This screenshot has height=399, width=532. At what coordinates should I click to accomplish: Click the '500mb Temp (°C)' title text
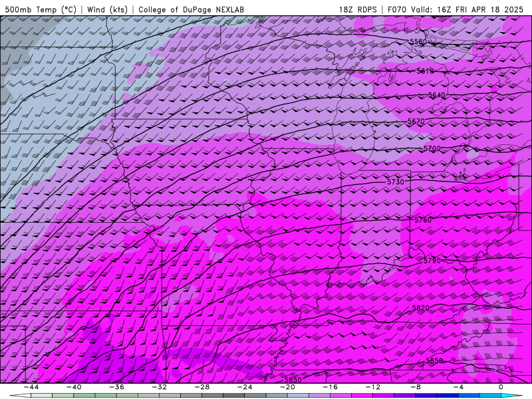coord(41,9)
